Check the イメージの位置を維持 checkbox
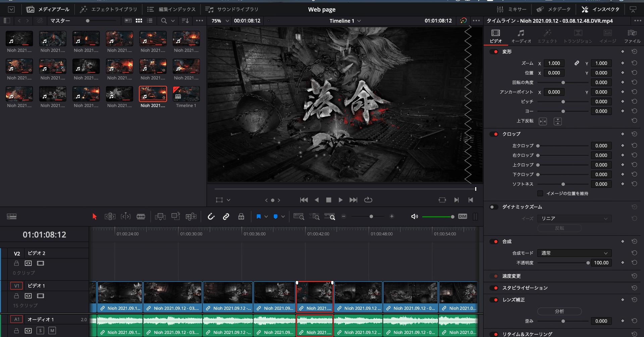The width and height of the screenshot is (644, 337). coord(540,193)
